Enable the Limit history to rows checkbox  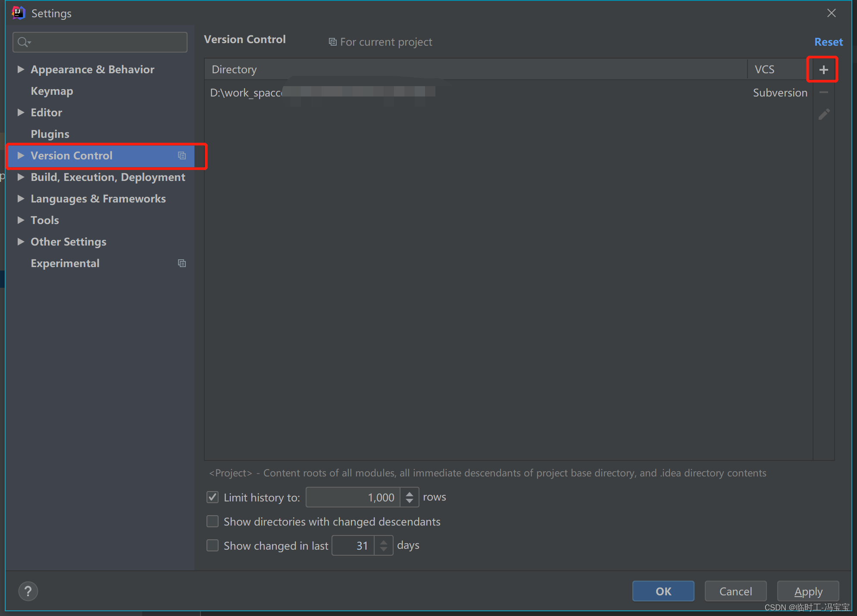point(212,496)
